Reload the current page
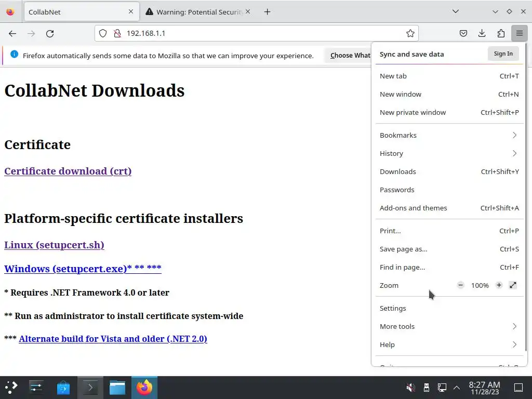The image size is (532, 399). click(50, 33)
